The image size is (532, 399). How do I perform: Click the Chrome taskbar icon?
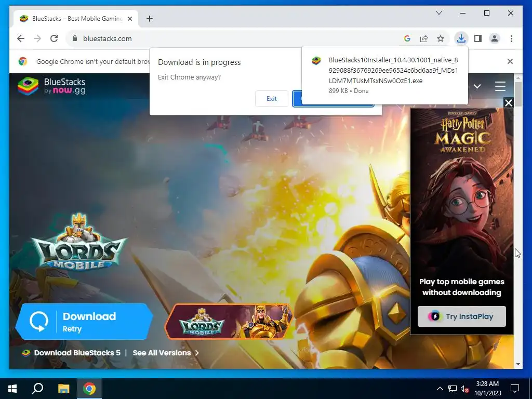[89, 389]
